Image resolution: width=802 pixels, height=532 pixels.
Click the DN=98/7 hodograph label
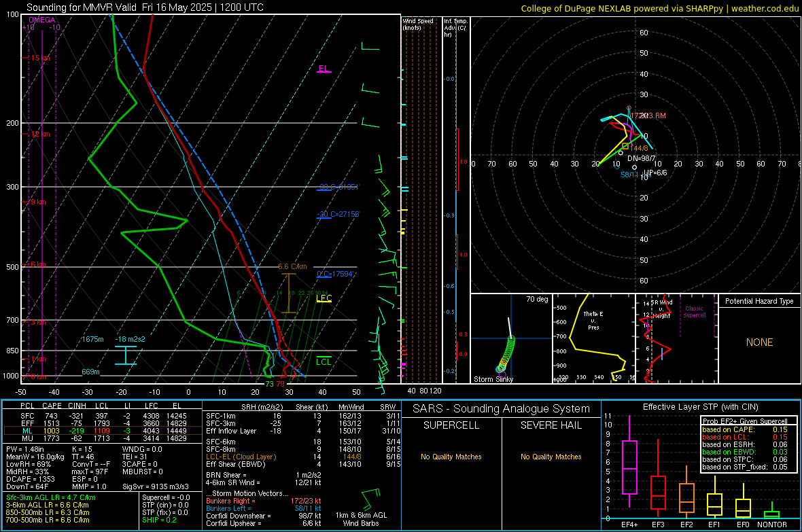pyautogui.click(x=642, y=158)
